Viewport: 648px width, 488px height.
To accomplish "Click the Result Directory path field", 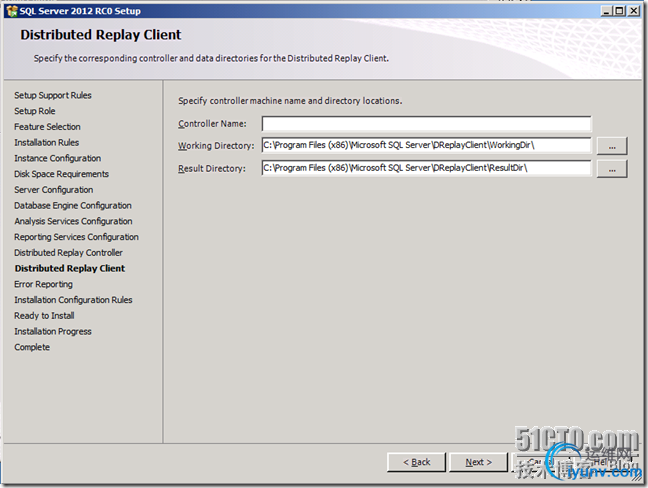I will [x=426, y=168].
